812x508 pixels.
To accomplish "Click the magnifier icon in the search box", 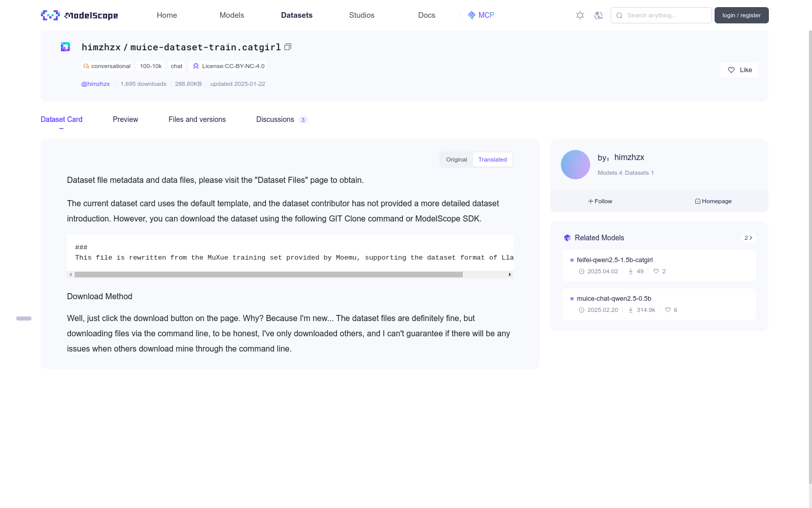I will (x=619, y=15).
